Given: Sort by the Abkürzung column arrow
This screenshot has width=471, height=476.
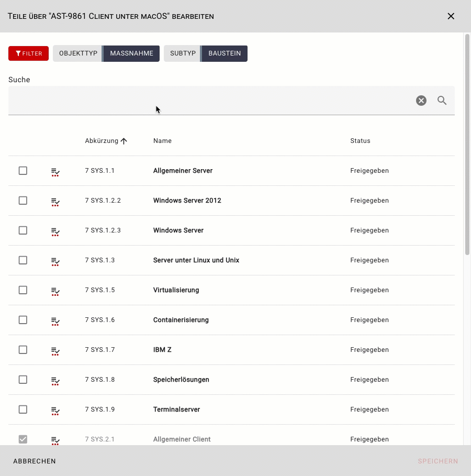Looking at the screenshot, I should click(x=124, y=141).
